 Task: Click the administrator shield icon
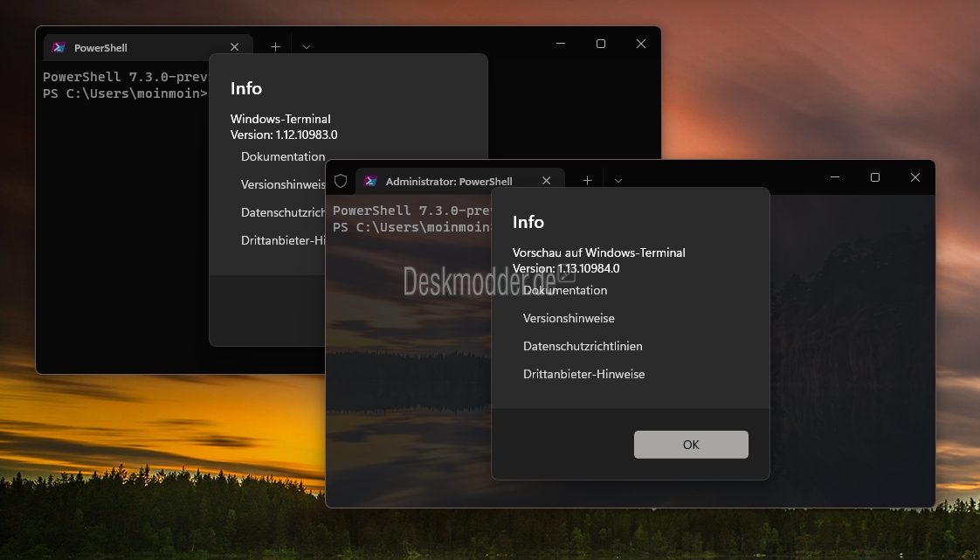tap(341, 181)
